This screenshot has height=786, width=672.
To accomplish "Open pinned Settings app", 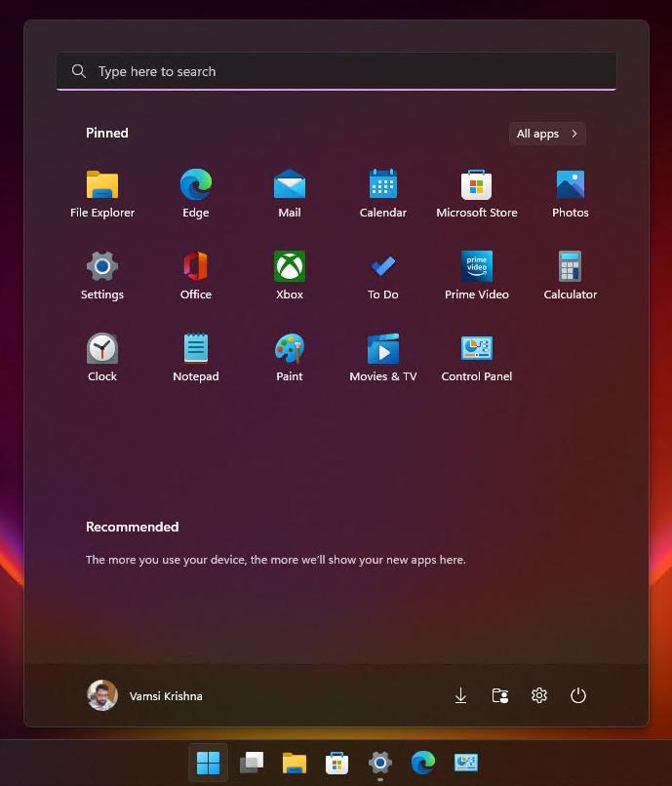I will pyautogui.click(x=102, y=276).
